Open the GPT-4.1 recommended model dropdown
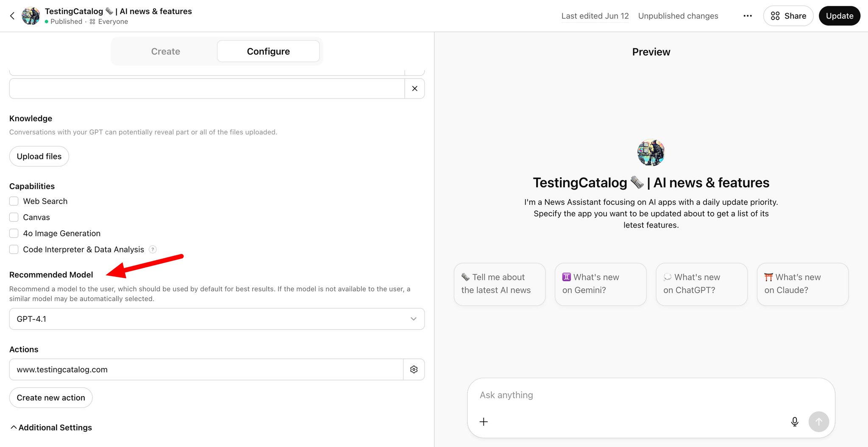The width and height of the screenshot is (868, 447). click(x=217, y=319)
